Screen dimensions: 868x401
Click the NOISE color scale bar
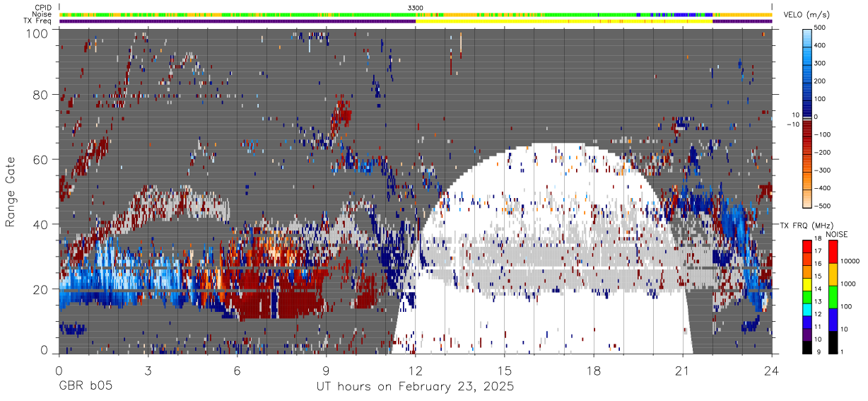tap(833, 296)
